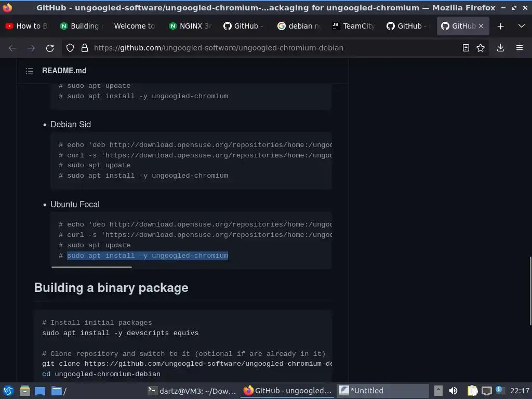
Task: Click the 'Building a binary package' heading
Action: click(111, 288)
